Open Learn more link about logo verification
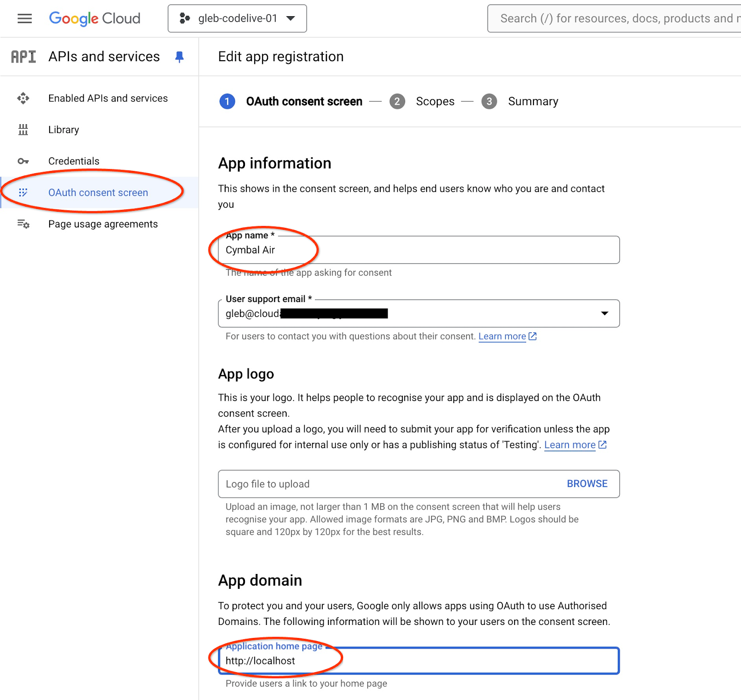Viewport: 741px width, 700px height. [x=570, y=445]
